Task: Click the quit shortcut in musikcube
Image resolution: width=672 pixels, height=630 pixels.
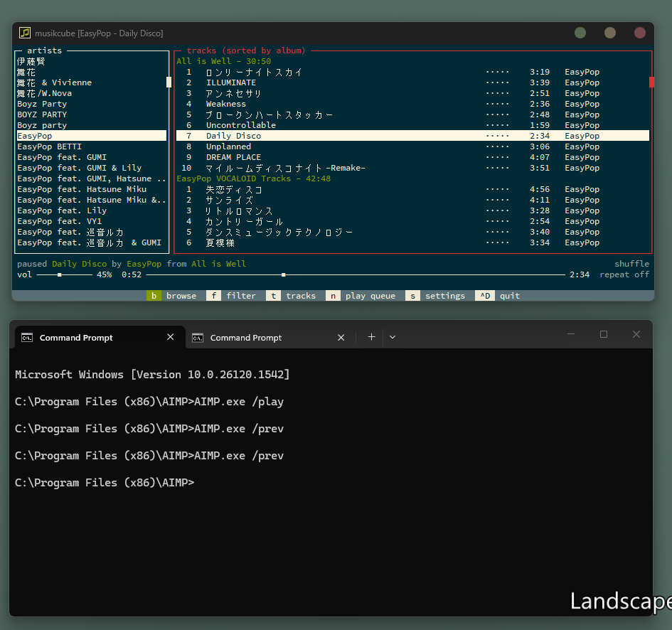Action: point(498,296)
